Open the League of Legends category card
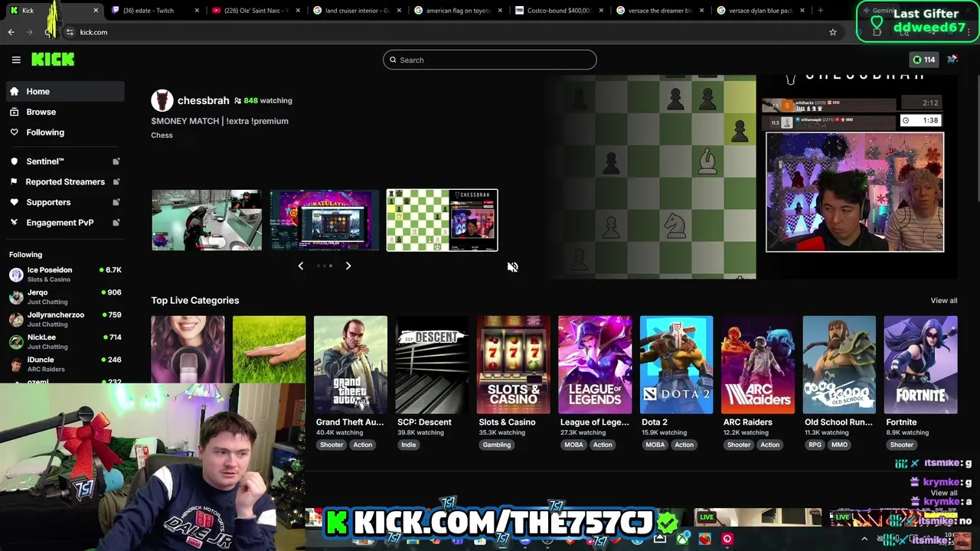Screen dimensions: 980x551 (x=595, y=364)
